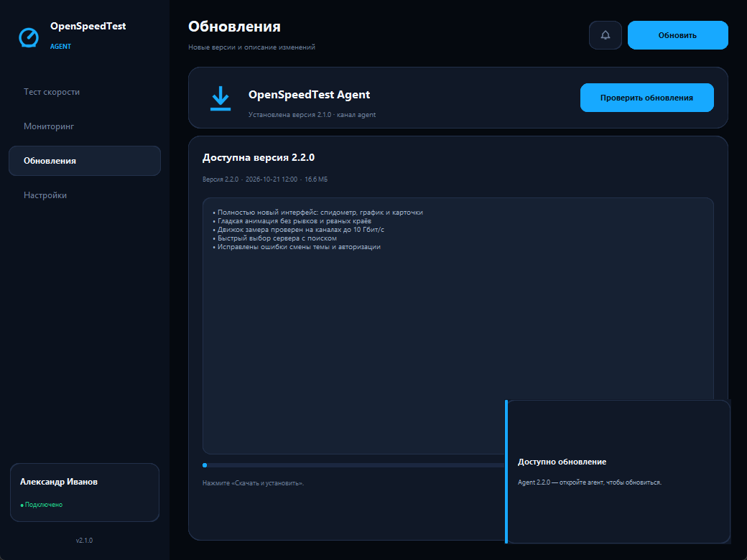Click the download arrow icon
747x560 pixels.
[x=221, y=98]
